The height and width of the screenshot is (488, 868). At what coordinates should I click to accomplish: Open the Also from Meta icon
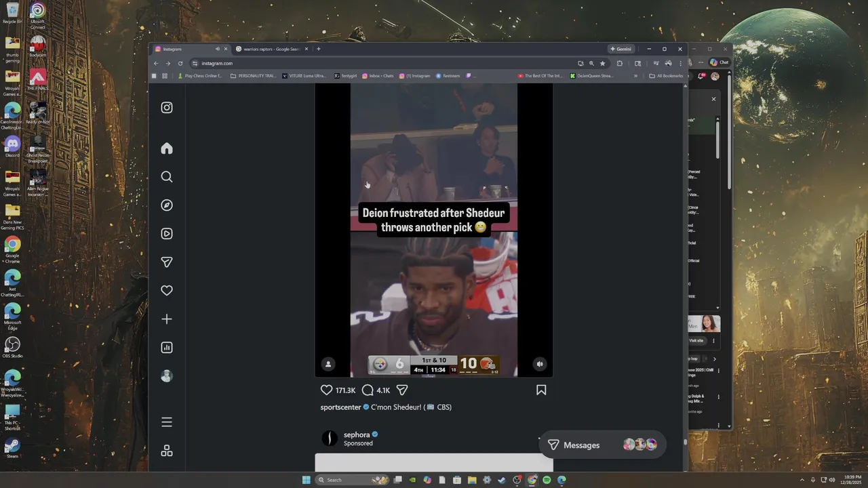click(x=167, y=451)
